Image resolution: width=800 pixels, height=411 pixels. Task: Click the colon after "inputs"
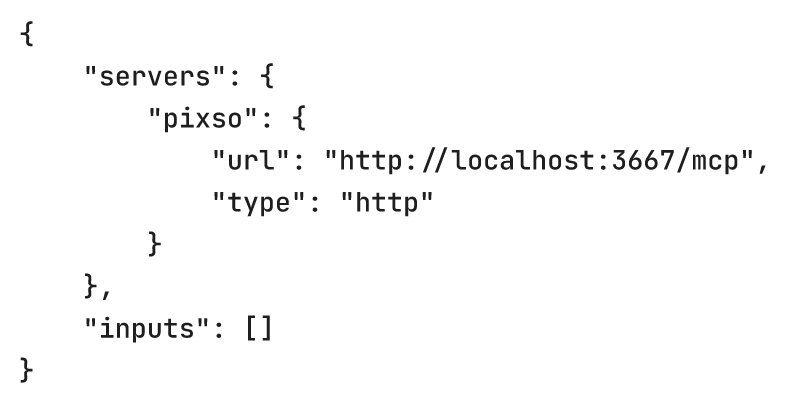tap(218, 331)
